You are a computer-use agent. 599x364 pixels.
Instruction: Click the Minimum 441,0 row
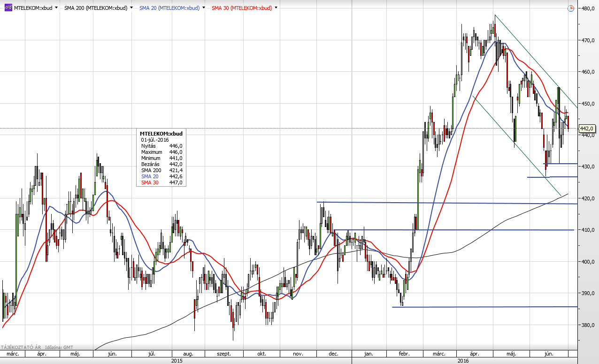click(161, 158)
